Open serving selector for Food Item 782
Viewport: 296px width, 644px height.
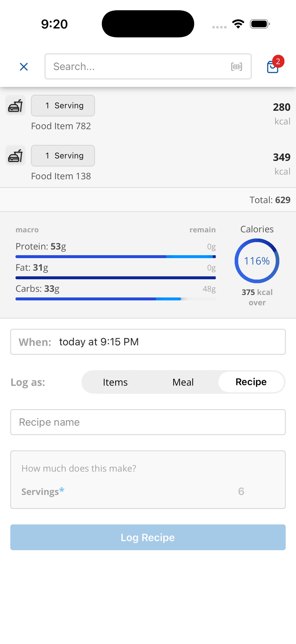[x=63, y=106]
